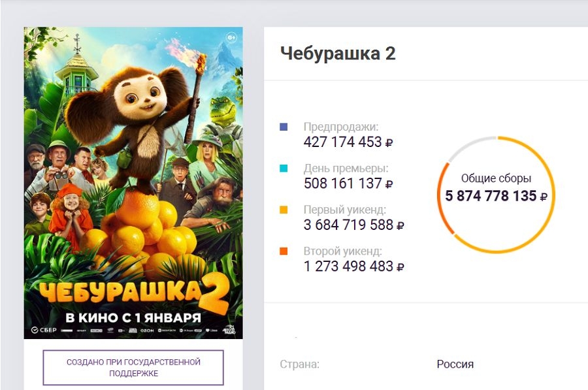The height and width of the screenshot is (390, 588).
Task: Select the Предпродажи amount 427 174 453
Action: click(343, 142)
